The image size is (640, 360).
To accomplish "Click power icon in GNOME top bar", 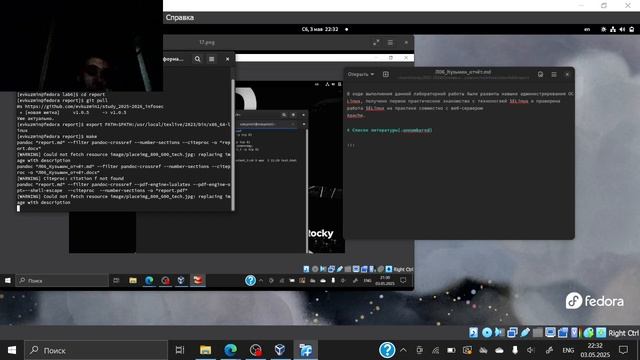I will 632,29.
